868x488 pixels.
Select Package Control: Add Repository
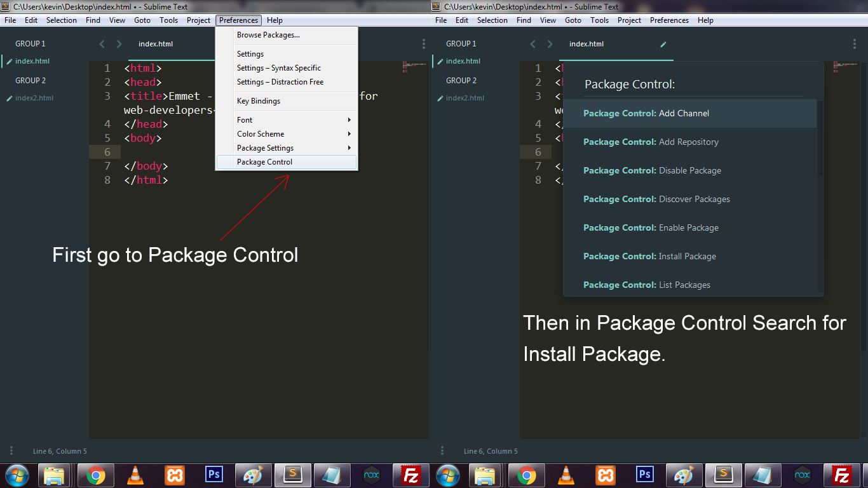690,142
